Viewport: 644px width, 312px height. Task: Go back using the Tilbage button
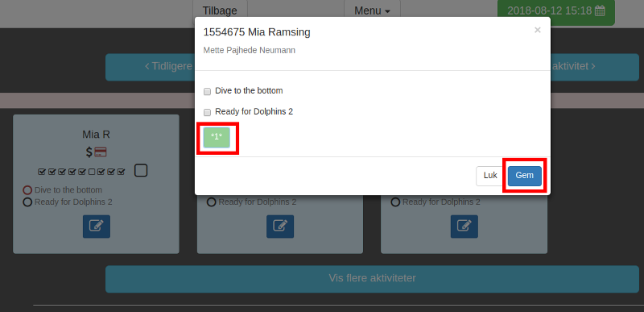220,10
